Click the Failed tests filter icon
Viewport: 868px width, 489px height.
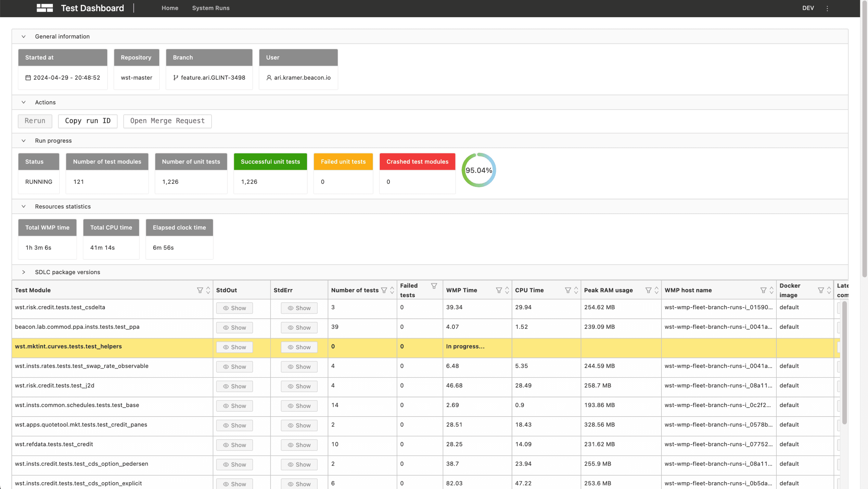coord(434,286)
